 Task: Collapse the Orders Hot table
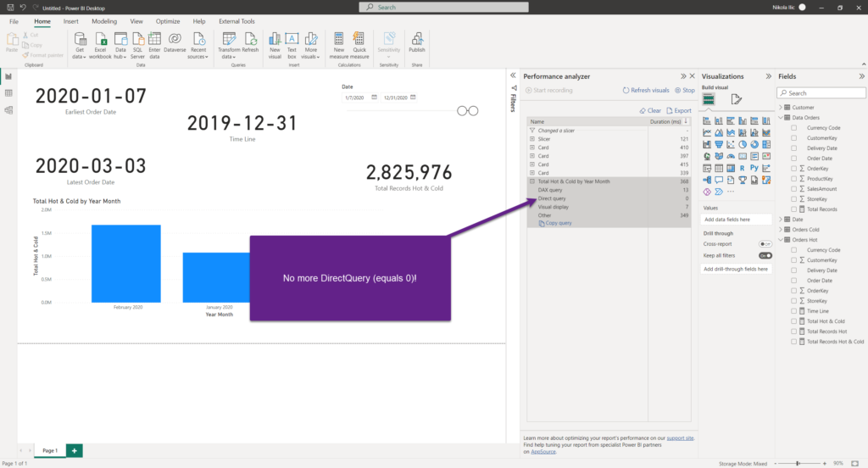(x=781, y=240)
